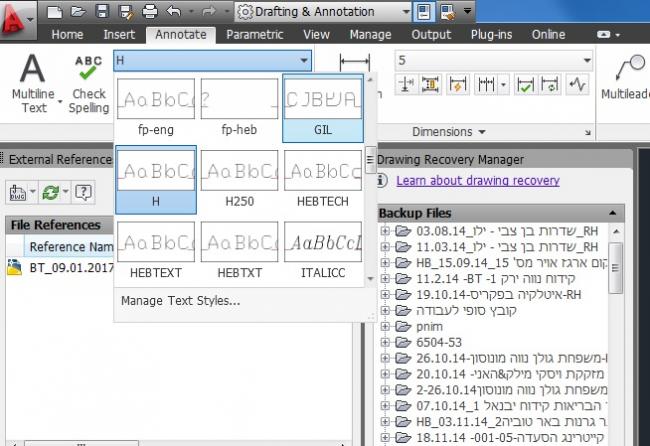Open the refresh dropdown arrow in External References
Viewport: 650px width, 446px height.
(x=65, y=192)
